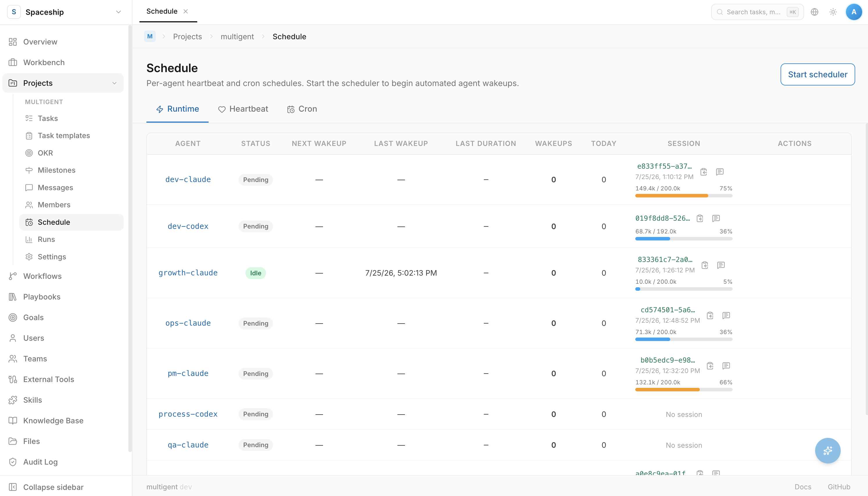868x496 pixels.
Task: Open dev-claude session messages icon
Action: (720, 172)
